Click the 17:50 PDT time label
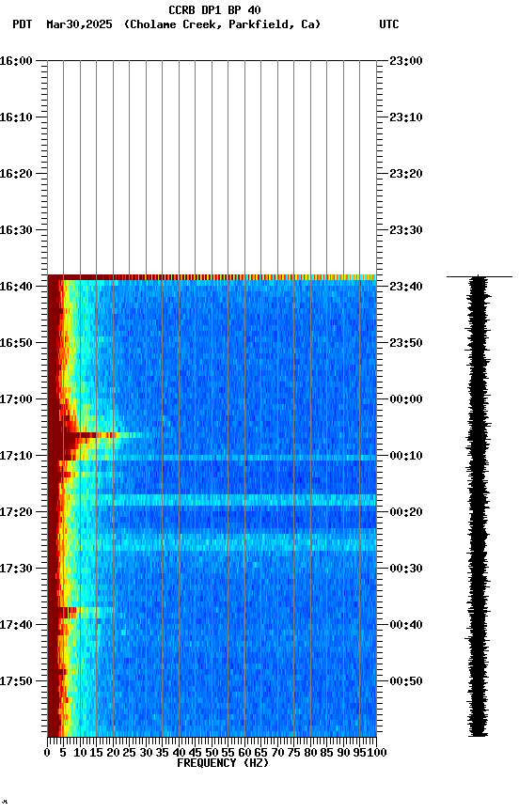Screen dimensions: 519x812 click(16, 682)
